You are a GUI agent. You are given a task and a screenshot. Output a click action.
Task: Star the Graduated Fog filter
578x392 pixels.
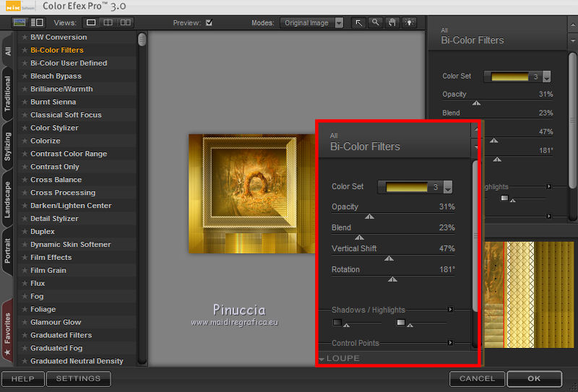25,348
